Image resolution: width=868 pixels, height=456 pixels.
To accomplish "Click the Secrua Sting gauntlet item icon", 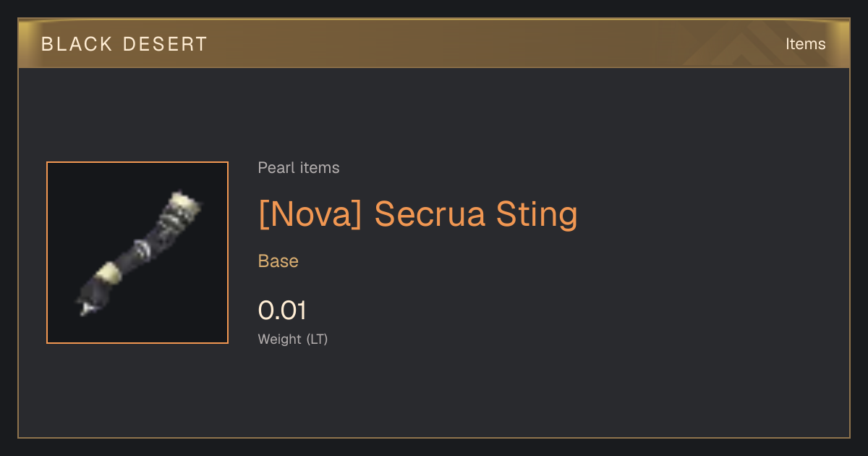I will 137,253.
